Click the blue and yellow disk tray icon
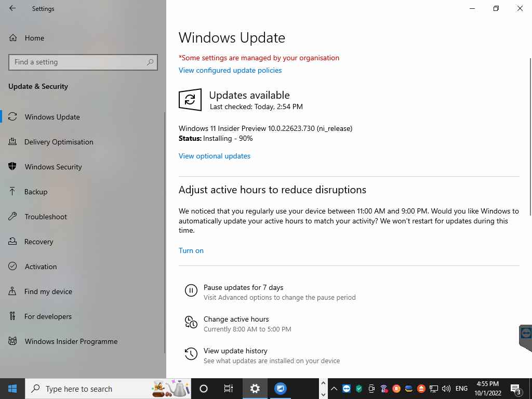Screen dimensions: 532x399 click(409, 389)
